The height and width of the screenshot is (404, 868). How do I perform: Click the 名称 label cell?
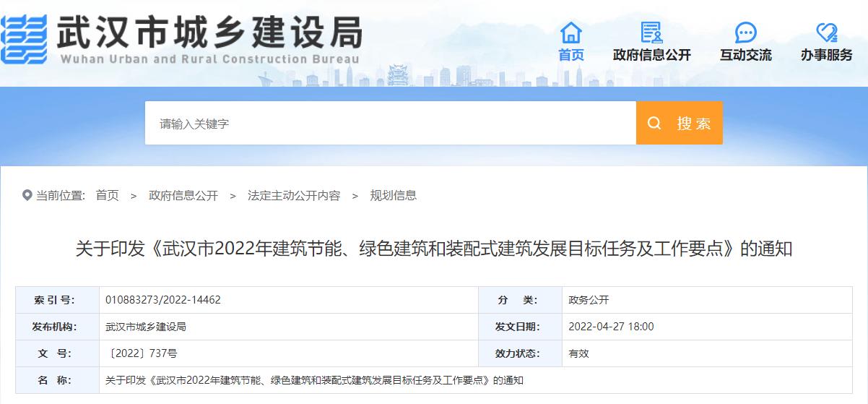coord(57,380)
